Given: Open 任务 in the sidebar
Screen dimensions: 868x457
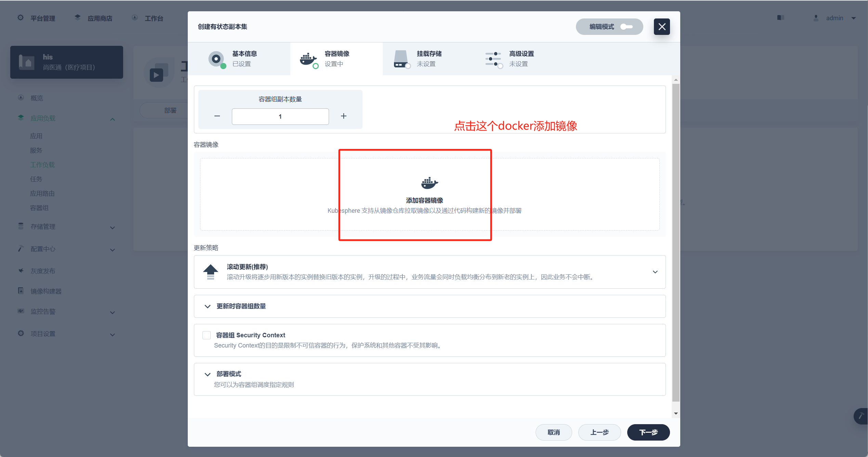Looking at the screenshot, I should 36,179.
